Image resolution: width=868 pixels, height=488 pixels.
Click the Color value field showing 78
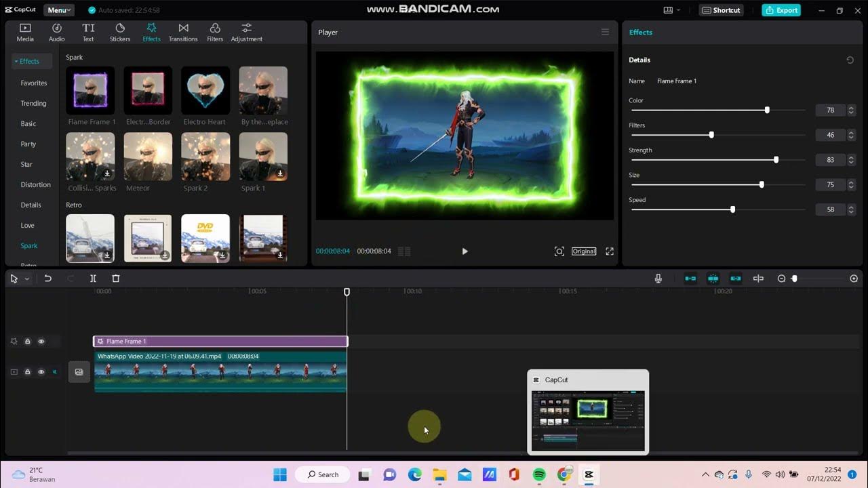[x=830, y=110]
